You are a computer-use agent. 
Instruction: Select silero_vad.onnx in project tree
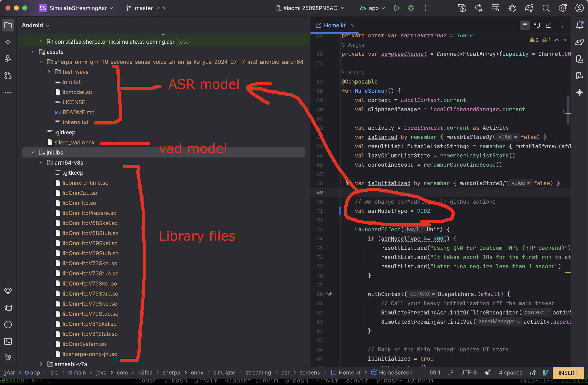74,142
